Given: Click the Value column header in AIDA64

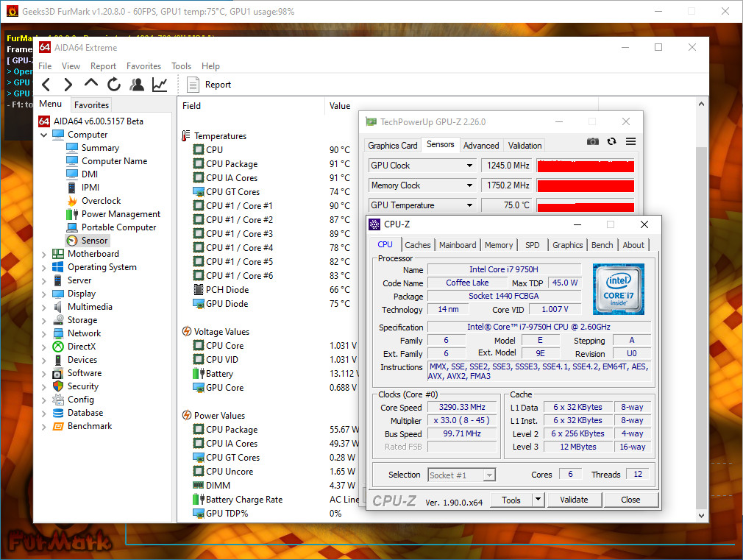Looking at the screenshot, I should [x=340, y=106].
